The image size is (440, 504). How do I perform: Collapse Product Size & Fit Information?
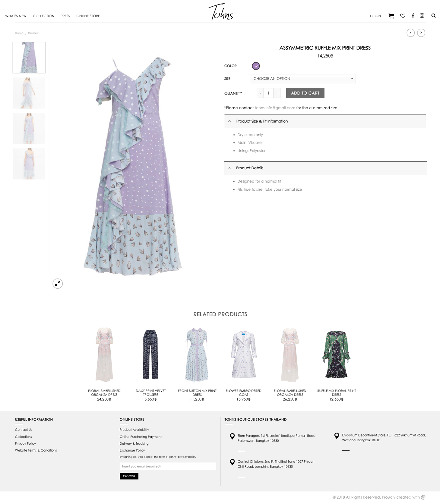325,121
